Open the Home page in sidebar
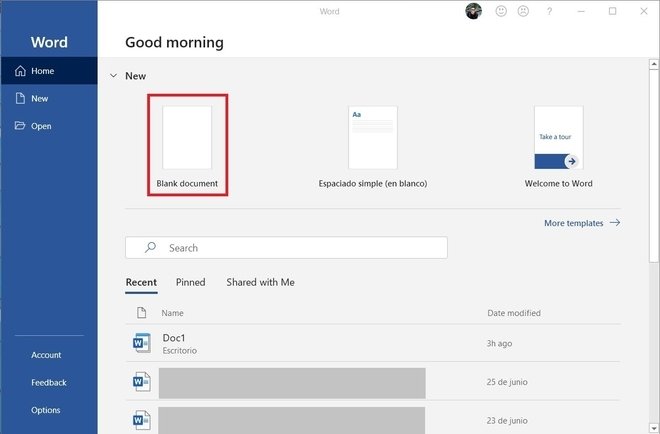This screenshot has height=434, width=660. 49,71
